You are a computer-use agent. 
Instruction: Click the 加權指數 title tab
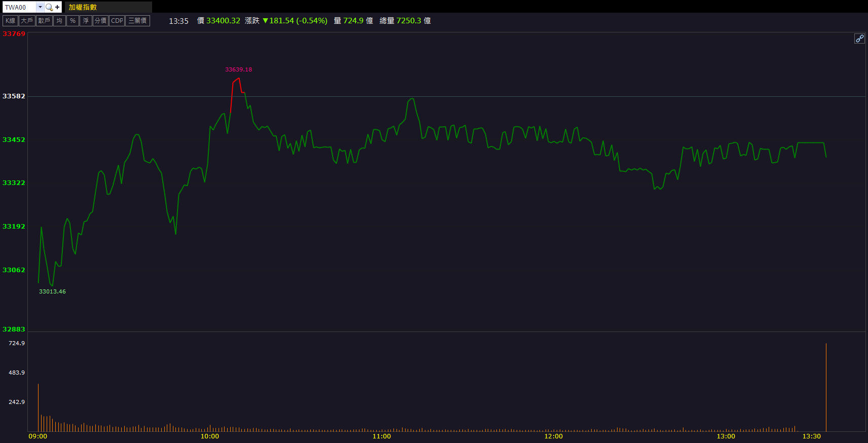[x=83, y=7]
